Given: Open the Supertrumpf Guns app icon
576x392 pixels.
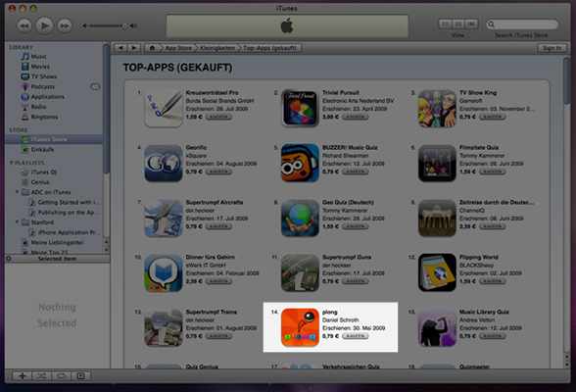Looking at the screenshot, I should point(300,272).
